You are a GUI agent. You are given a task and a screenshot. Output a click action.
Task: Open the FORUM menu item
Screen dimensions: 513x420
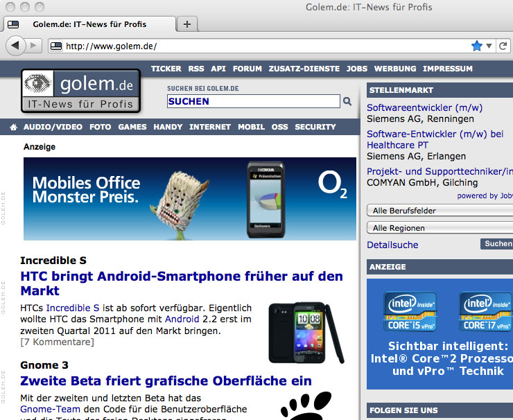[x=247, y=69]
